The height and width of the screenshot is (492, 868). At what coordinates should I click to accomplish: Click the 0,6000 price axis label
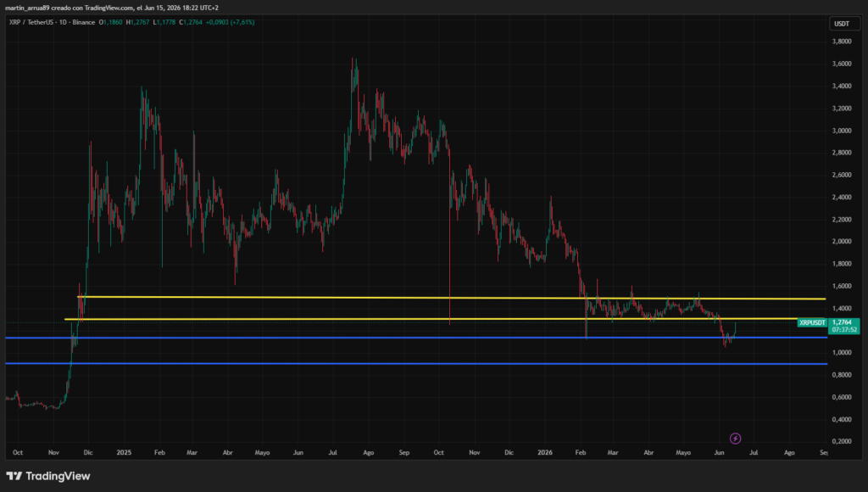[x=842, y=397]
